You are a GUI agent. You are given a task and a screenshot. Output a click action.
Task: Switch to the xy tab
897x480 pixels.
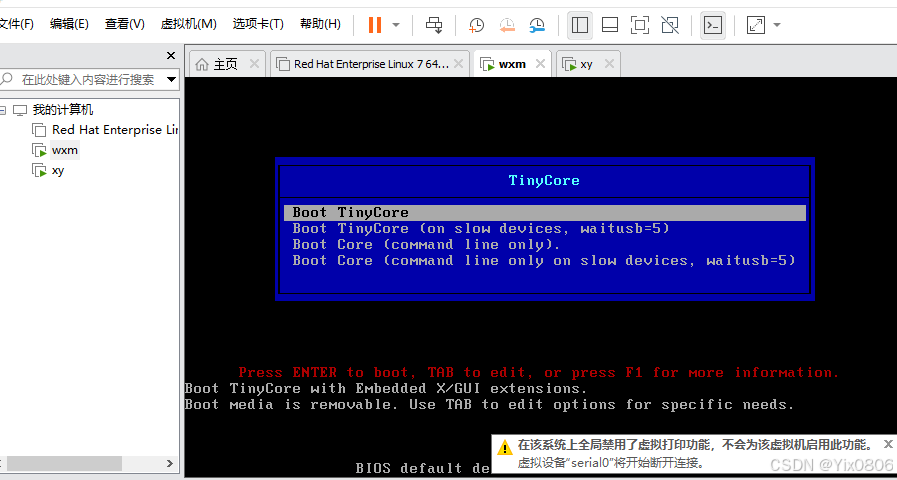[x=586, y=64]
